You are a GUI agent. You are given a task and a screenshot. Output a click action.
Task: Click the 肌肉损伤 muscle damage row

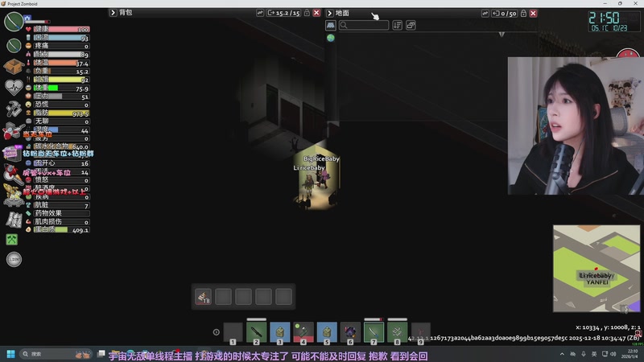pos(61,222)
